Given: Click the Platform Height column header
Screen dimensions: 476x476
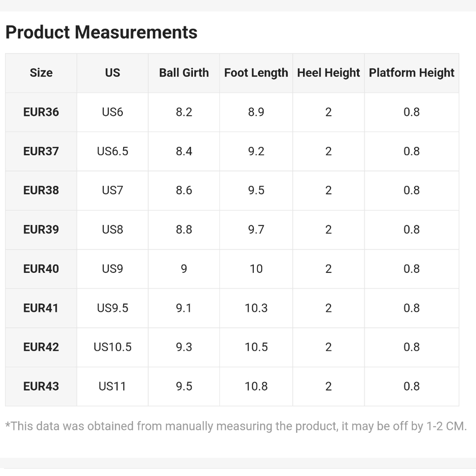Looking at the screenshot, I should 412,73.
